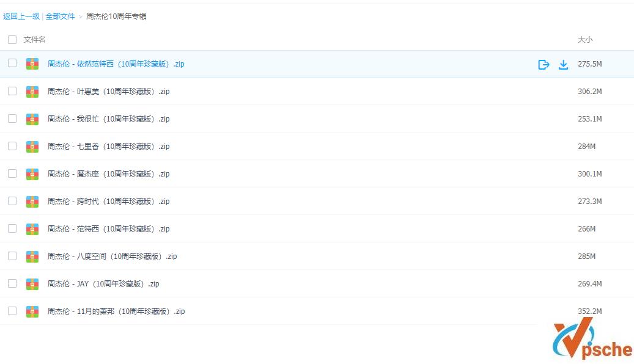Click the zip file icon for 叶惠美 album
This screenshot has width=634, height=364.
coord(32,91)
